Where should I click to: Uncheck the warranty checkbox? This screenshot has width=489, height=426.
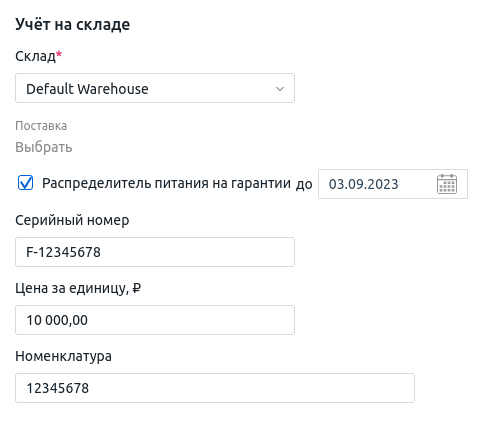pos(25,183)
